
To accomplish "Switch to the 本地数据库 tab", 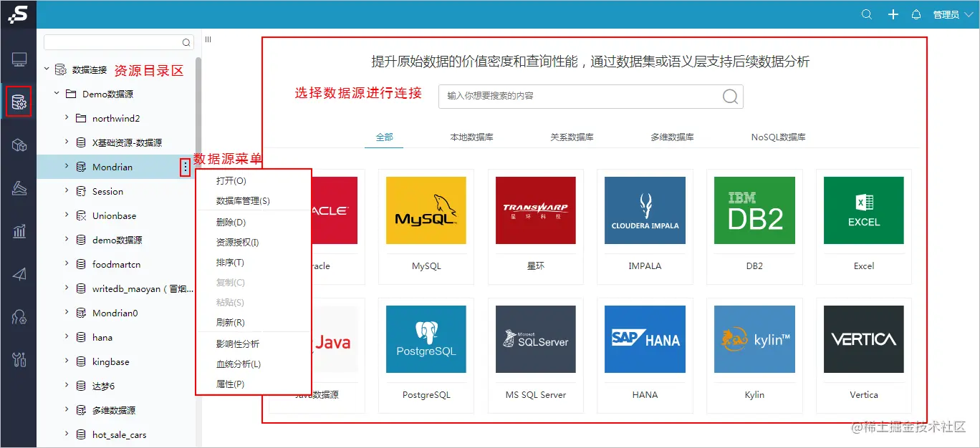I will (471, 137).
